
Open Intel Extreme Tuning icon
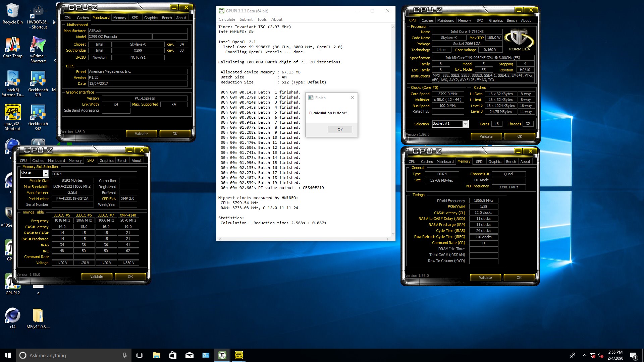pos(12,84)
